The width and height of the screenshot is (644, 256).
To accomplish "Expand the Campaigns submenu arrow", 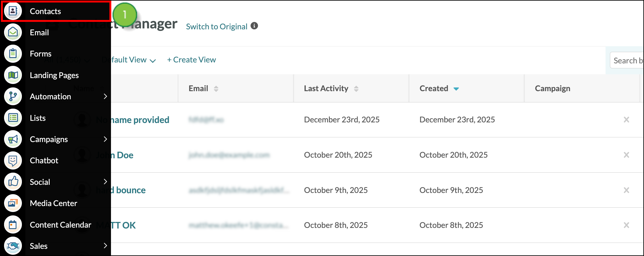I will pos(105,139).
